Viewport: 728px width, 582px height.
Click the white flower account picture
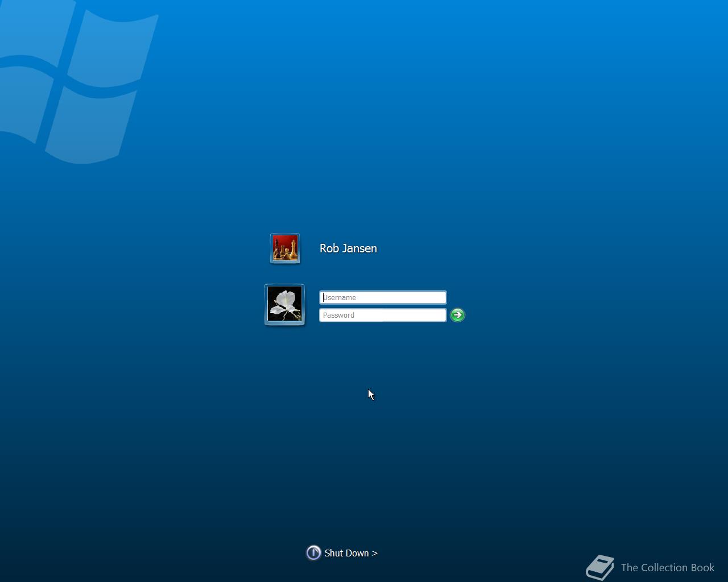(284, 305)
